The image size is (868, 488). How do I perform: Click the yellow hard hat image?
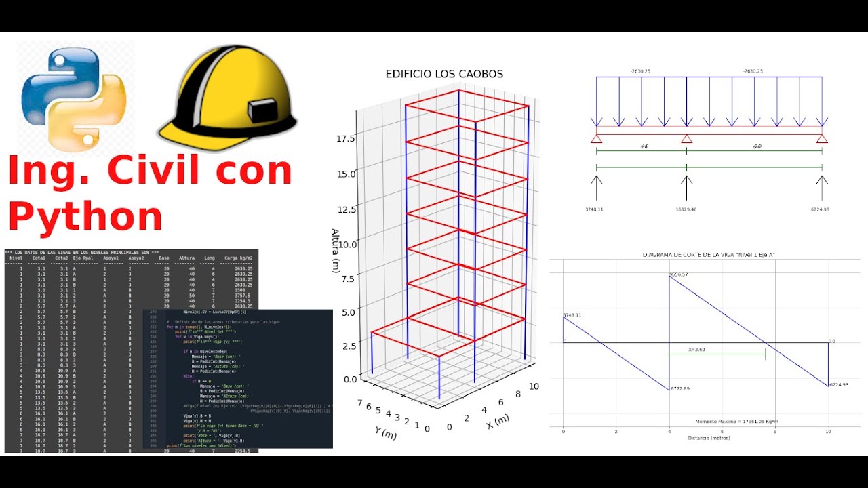227,98
